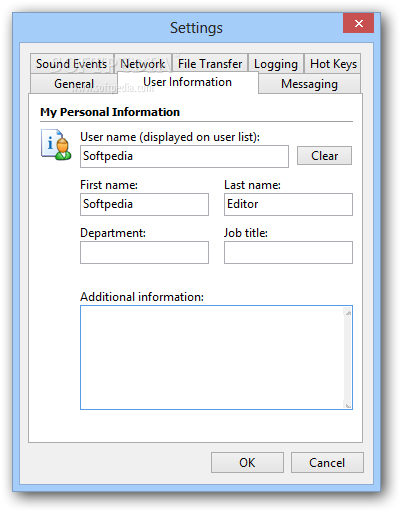Focus the Last name field
This screenshot has width=401, height=512.
pos(288,204)
